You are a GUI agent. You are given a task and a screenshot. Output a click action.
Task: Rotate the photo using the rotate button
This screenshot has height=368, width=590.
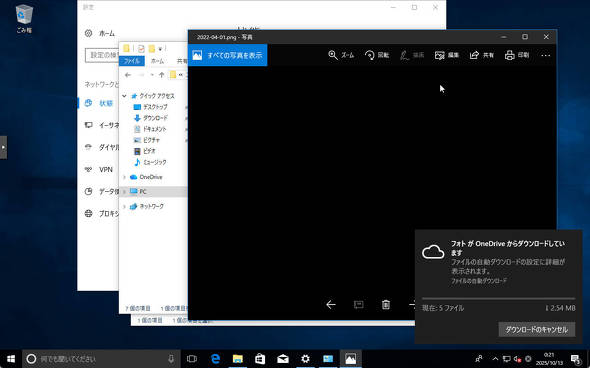[x=377, y=55]
